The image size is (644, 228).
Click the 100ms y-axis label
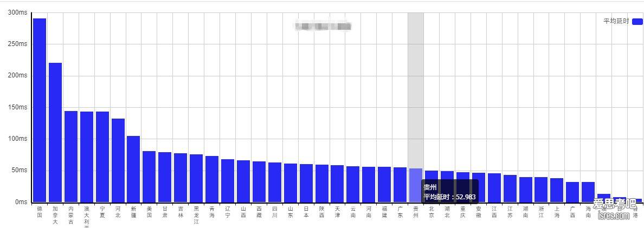tap(18, 139)
